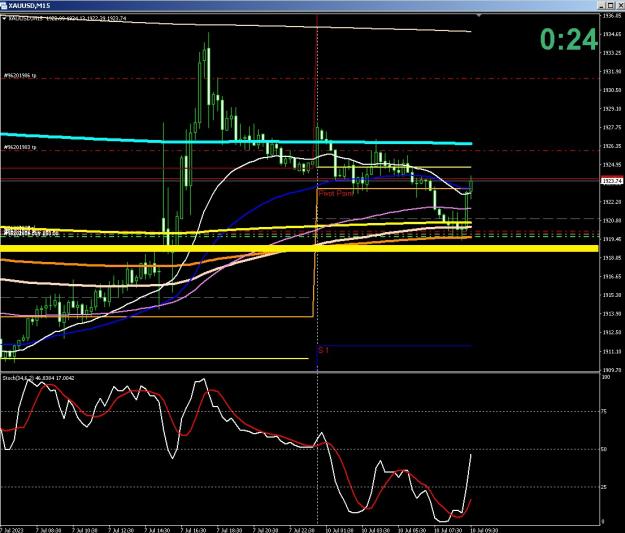Click the 1916.65 value on price scale
Screen dimensions: 625x533
click(612, 276)
